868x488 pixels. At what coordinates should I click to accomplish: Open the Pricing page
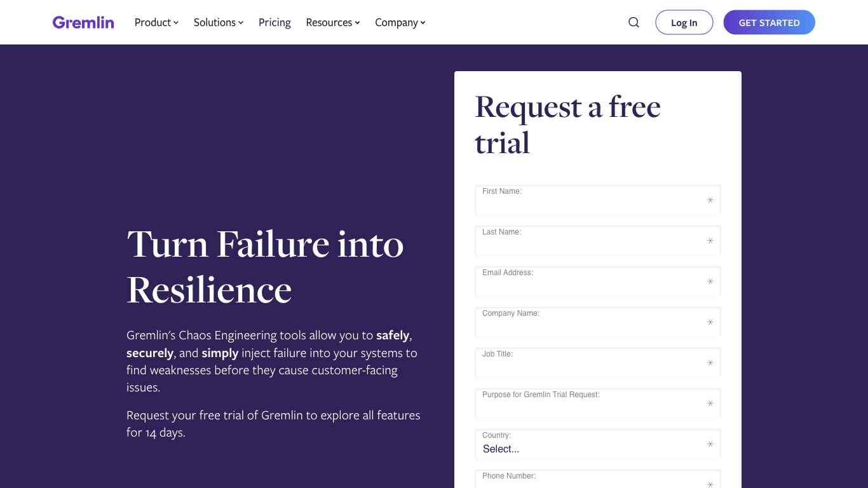[x=275, y=22]
